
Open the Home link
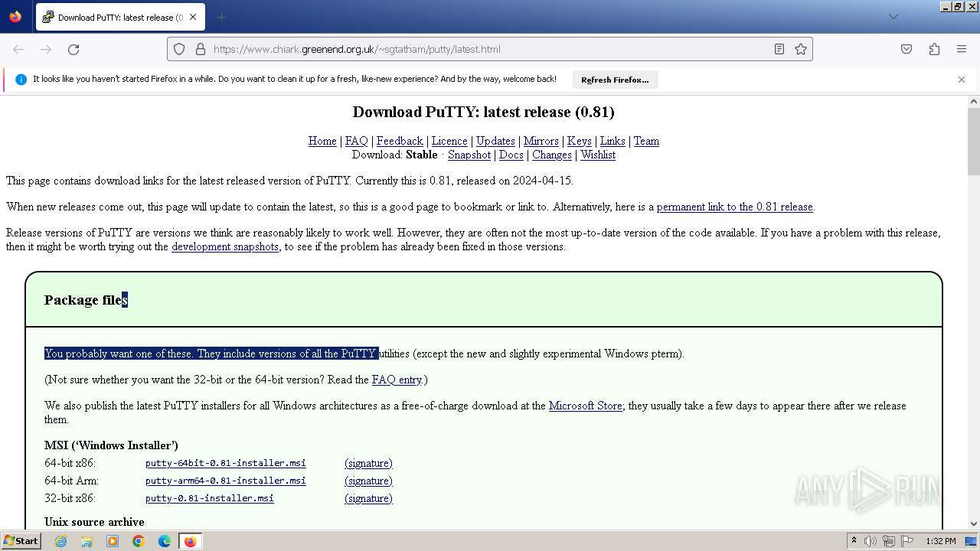coord(322,141)
